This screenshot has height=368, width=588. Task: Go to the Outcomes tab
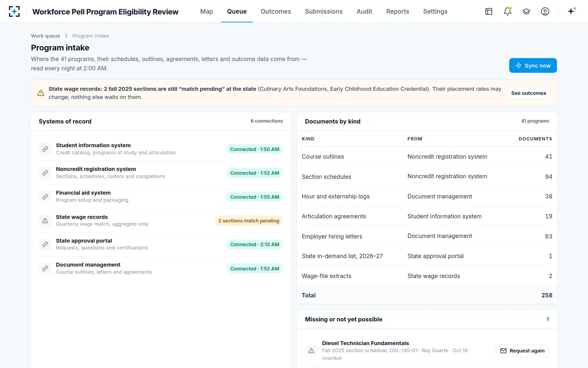pyautogui.click(x=276, y=11)
